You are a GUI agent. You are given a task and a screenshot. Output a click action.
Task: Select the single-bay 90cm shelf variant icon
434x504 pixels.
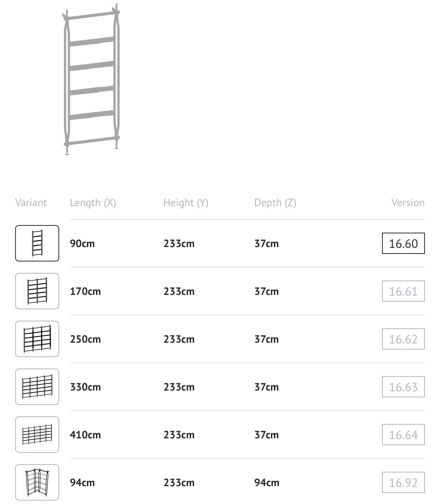click(x=37, y=243)
